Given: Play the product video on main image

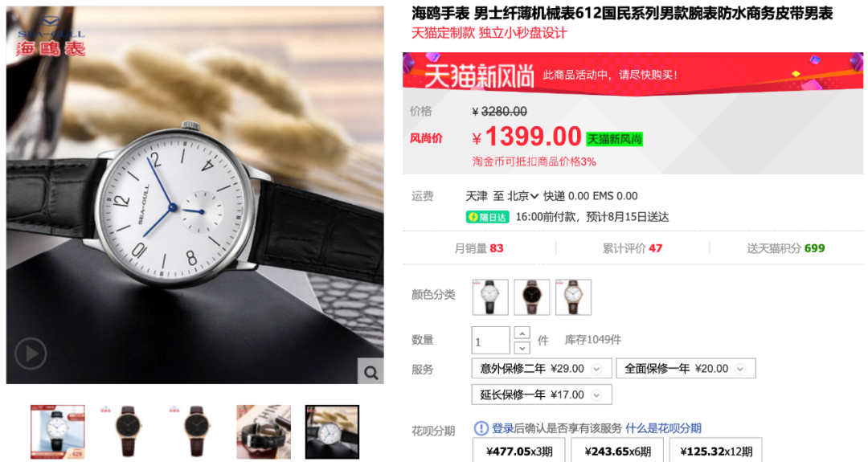Looking at the screenshot, I should click(x=31, y=354).
